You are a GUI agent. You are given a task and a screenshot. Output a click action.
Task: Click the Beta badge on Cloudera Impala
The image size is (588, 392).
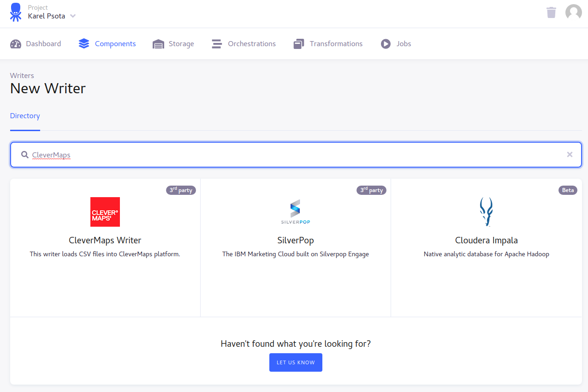point(568,190)
